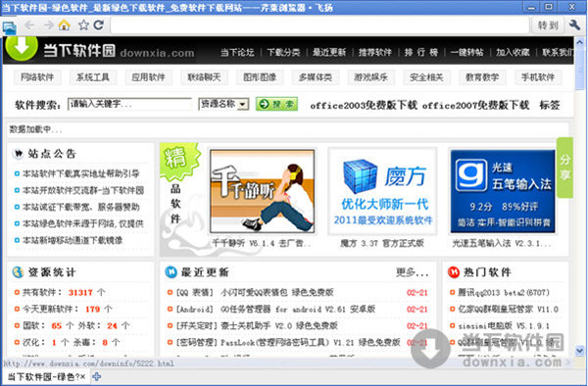Open 亿家QQ群刷皇冠管家 V11.0 link
This screenshot has height=386, width=588.
click(x=508, y=310)
